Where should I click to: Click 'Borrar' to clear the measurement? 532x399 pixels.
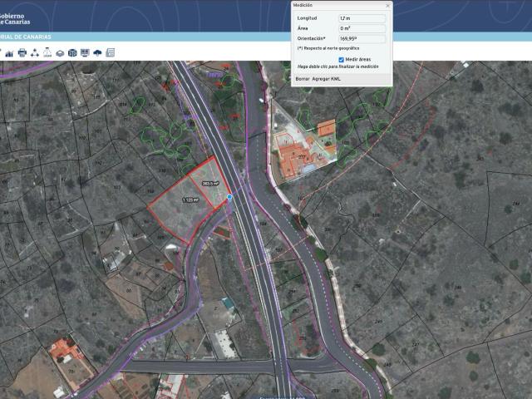point(303,77)
